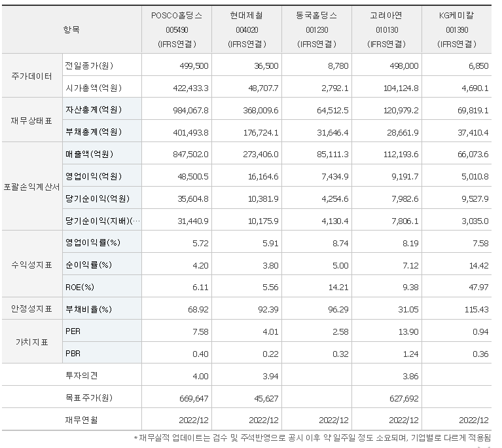Viewport: 502px width, 448px height.
Task: Click the 자산총계(억원) row label
Action: pyautogui.click(x=94, y=110)
